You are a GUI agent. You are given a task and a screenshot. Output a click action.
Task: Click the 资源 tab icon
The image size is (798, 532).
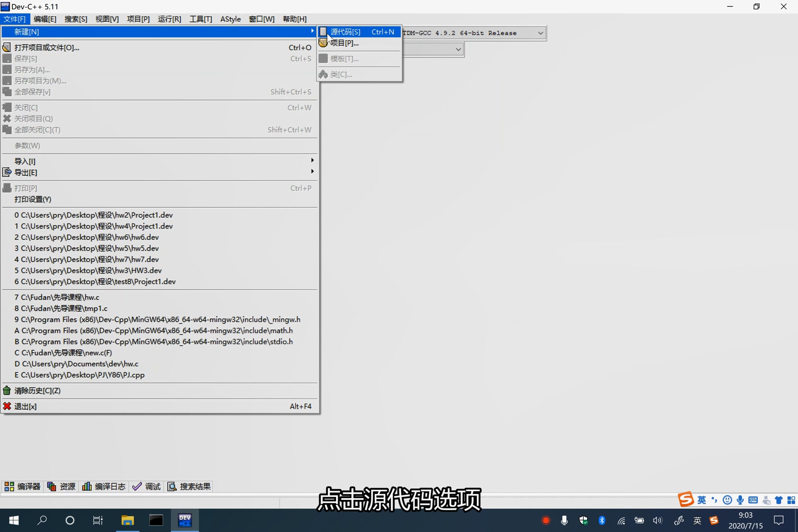pyautogui.click(x=52, y=486)
